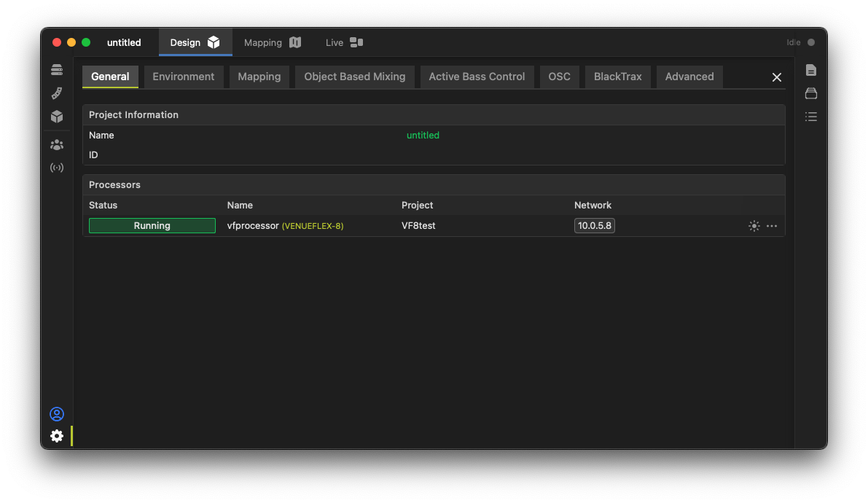Open the document icon in right sidebar
Viewport: 868px width, 503px height.
click(811, 70)
